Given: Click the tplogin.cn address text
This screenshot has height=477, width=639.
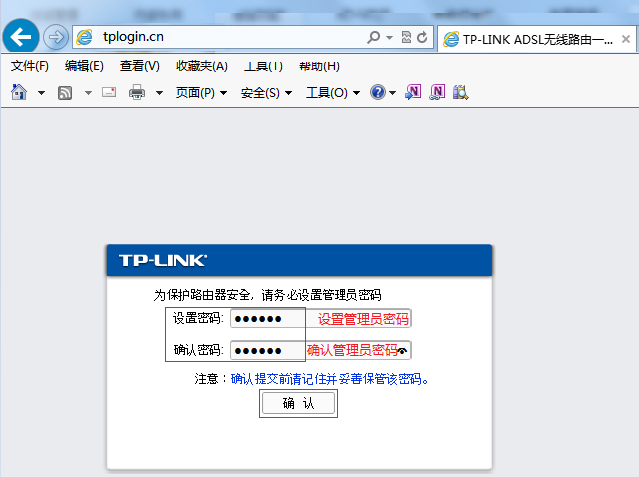Looking at the screenshot, I should coord(133,37).
